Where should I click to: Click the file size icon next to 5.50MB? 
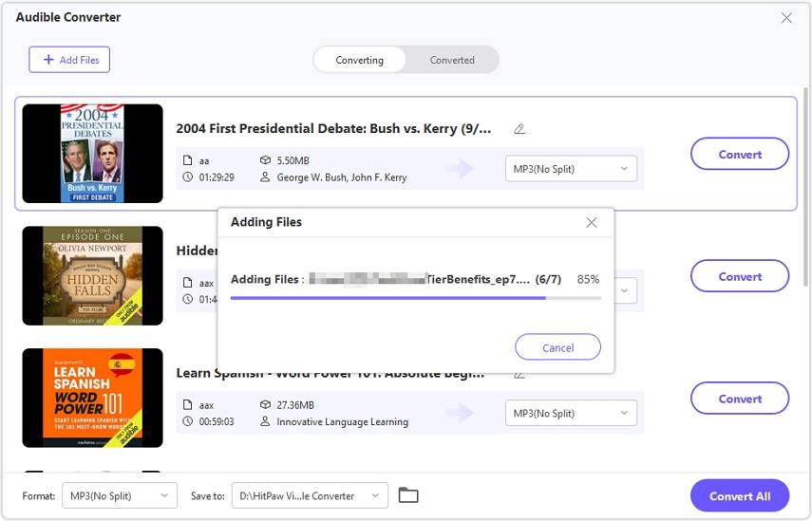coord(265,160)
